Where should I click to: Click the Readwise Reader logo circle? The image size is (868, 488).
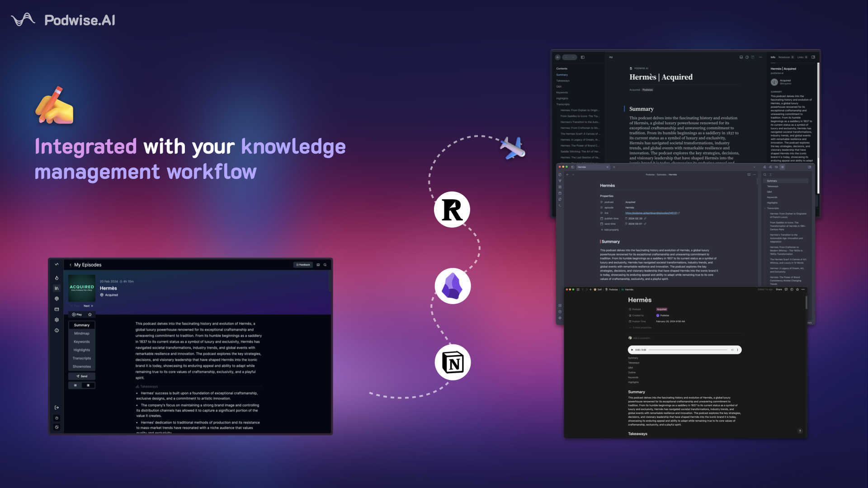coord(452,210)
